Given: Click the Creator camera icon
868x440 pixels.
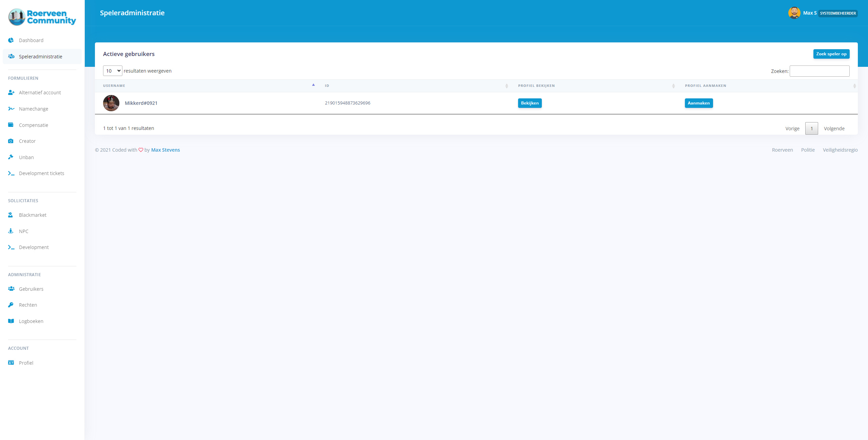Looking at the screenshot, I should point(11,141).
